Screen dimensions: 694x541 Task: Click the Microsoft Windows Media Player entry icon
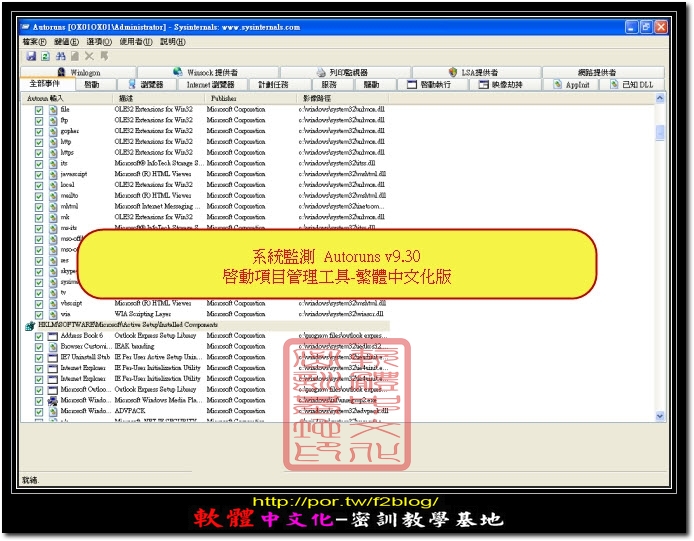point(52,400)
